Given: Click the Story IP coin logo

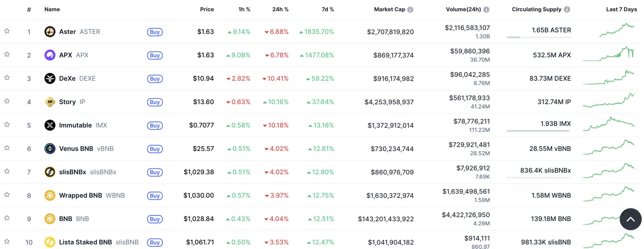Looking at the screenshot, I should (50, 102).
